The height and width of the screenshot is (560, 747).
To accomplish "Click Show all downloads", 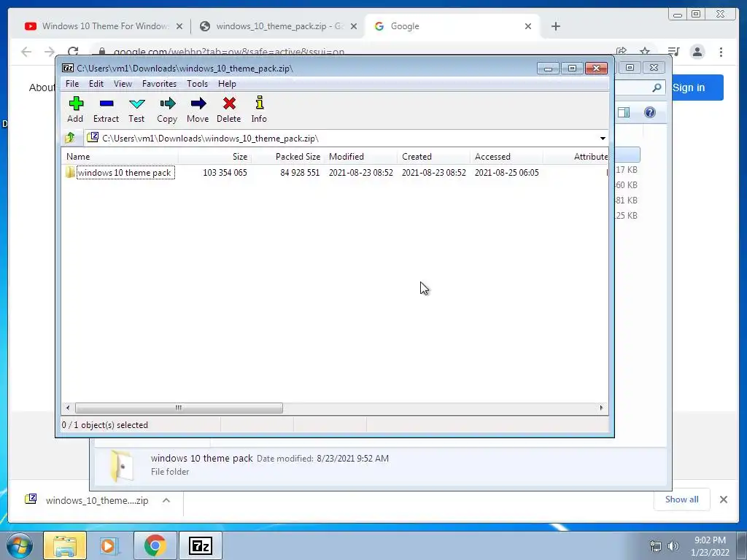I will [682, 499].
